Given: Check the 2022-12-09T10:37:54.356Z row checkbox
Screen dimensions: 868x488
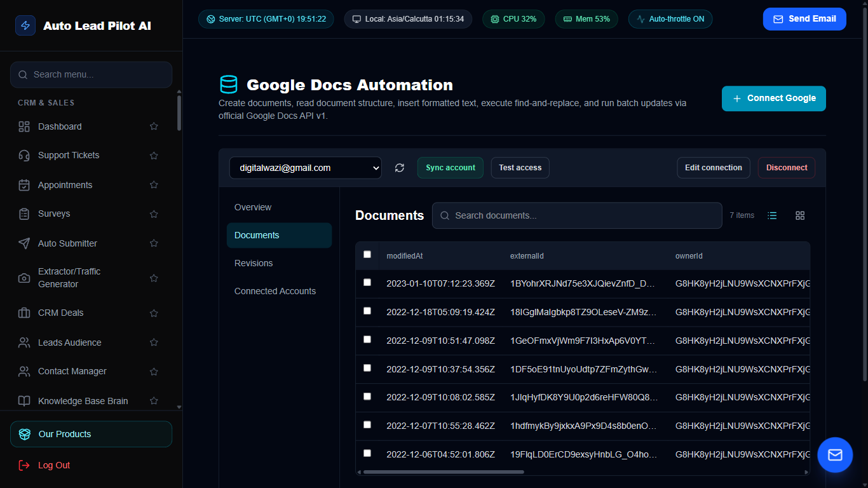Looking at the screenshot, I should pos(367,368).
